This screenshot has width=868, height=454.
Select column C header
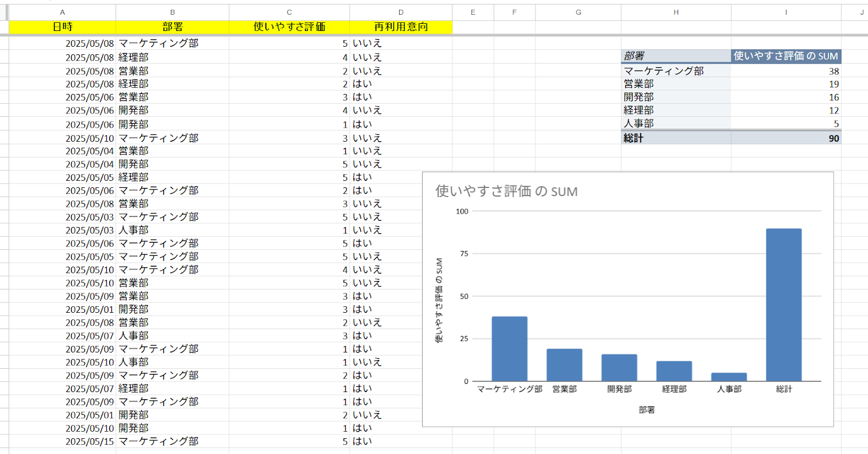[289, 12]
